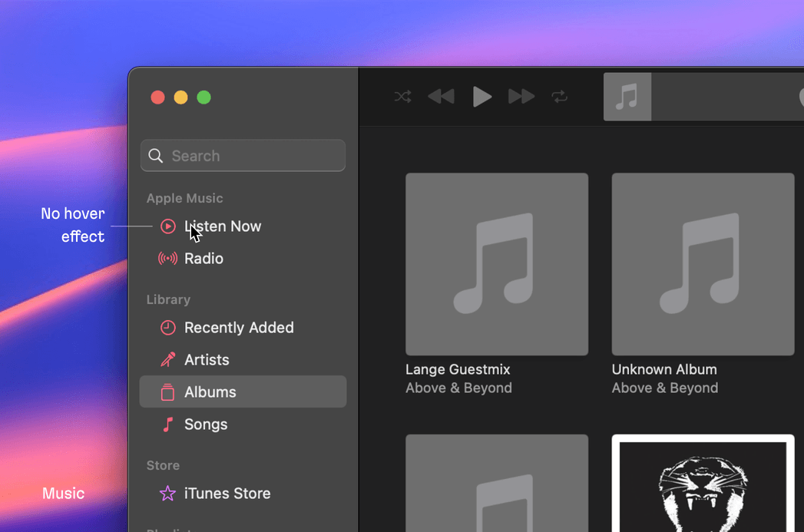The image size is (804, 532).
Task: Click the search magnifying glass icon
Action: coord(156,155)
